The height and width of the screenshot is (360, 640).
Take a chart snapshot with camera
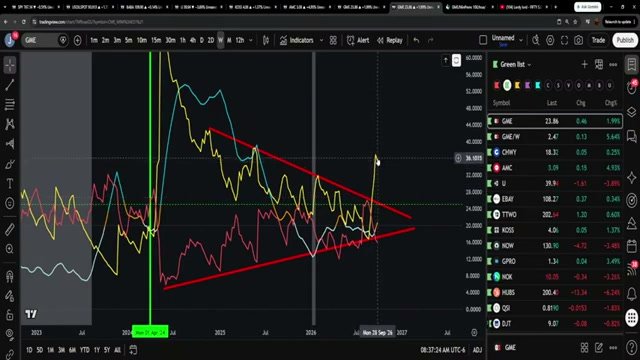(578, 40)
